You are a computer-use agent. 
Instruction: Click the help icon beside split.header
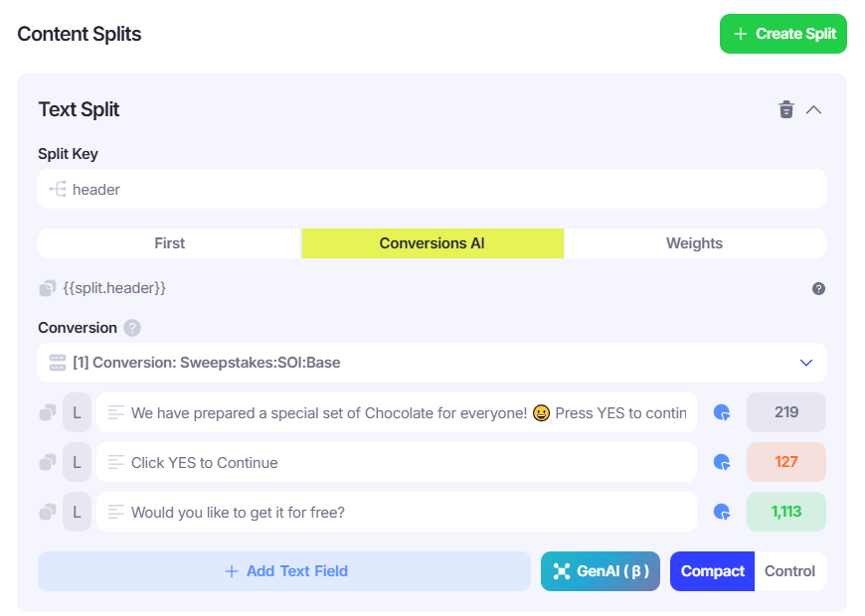pyautogui.click(x=818, y=288)
